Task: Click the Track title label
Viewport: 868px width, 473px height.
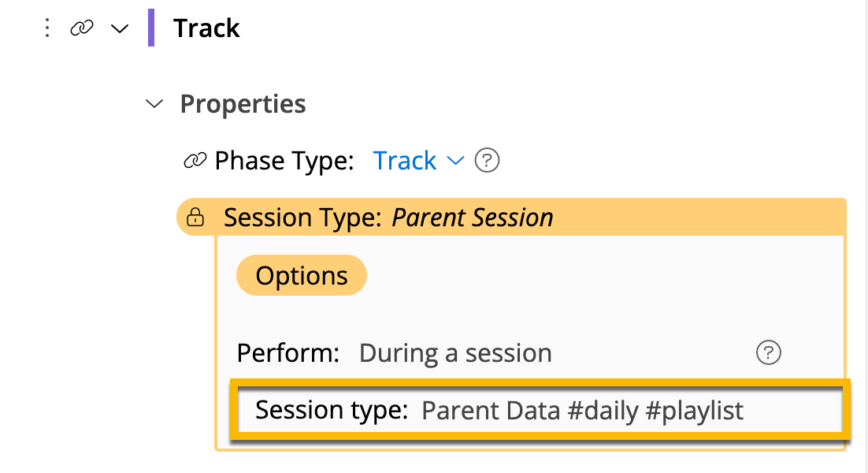Action: pos(206,28)
